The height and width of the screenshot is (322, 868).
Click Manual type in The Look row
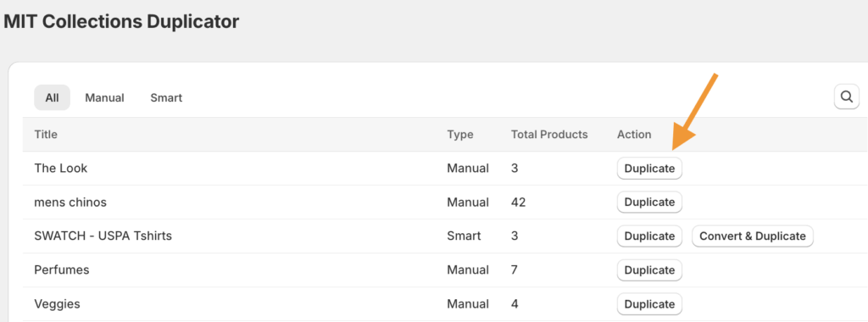point(468,168)
